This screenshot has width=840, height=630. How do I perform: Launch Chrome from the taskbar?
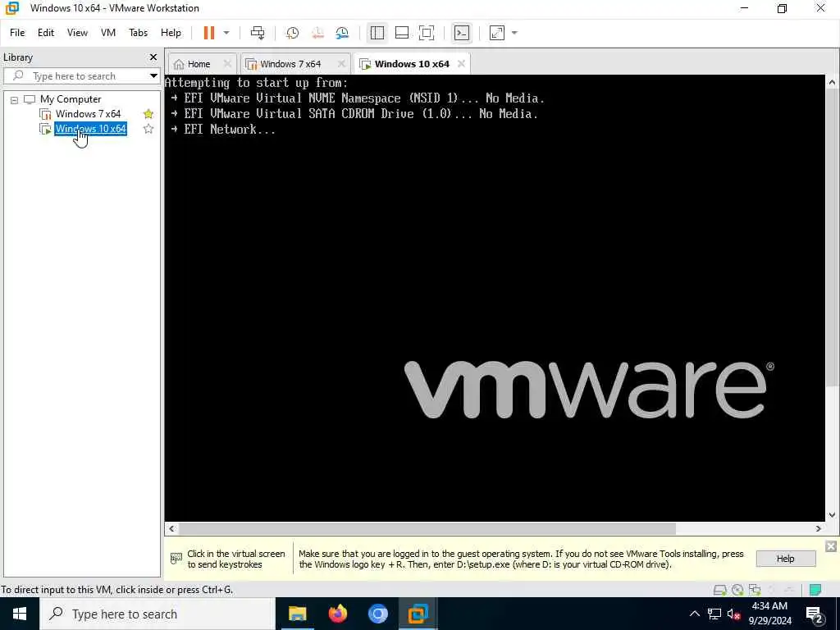[x=377, y=614]
